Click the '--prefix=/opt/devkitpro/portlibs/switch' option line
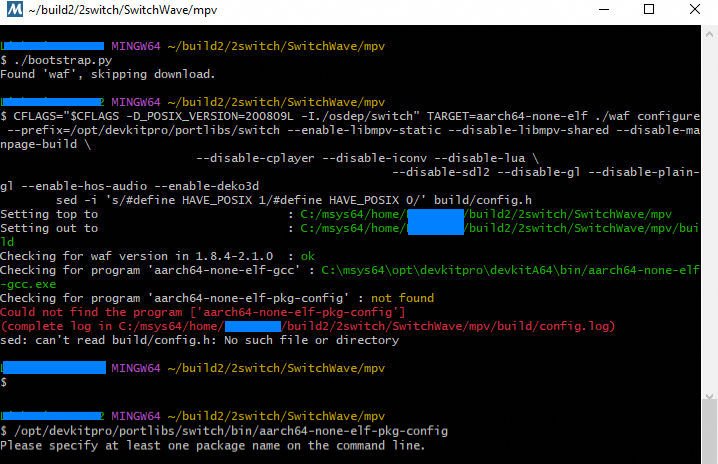This screenshot has width=718, height=464. 353,130
